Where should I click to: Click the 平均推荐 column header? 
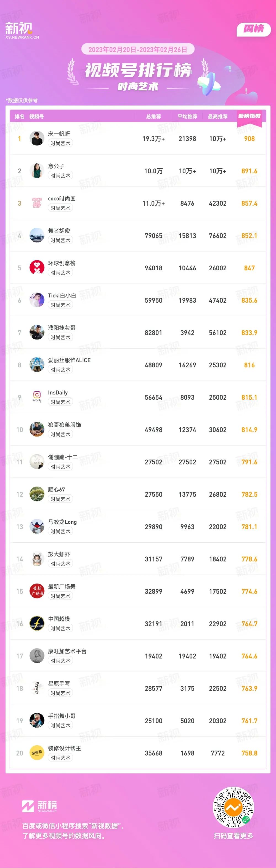(x=187, y=117)
